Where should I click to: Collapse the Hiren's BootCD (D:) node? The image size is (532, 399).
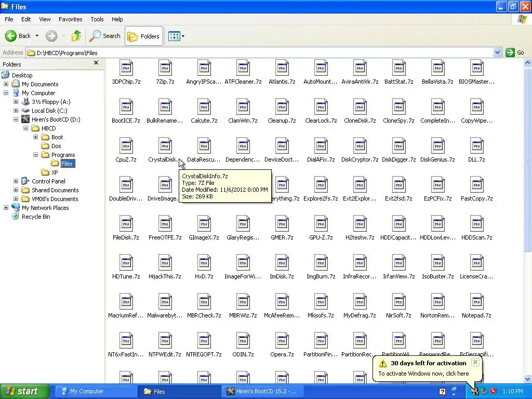click(16, 119)
